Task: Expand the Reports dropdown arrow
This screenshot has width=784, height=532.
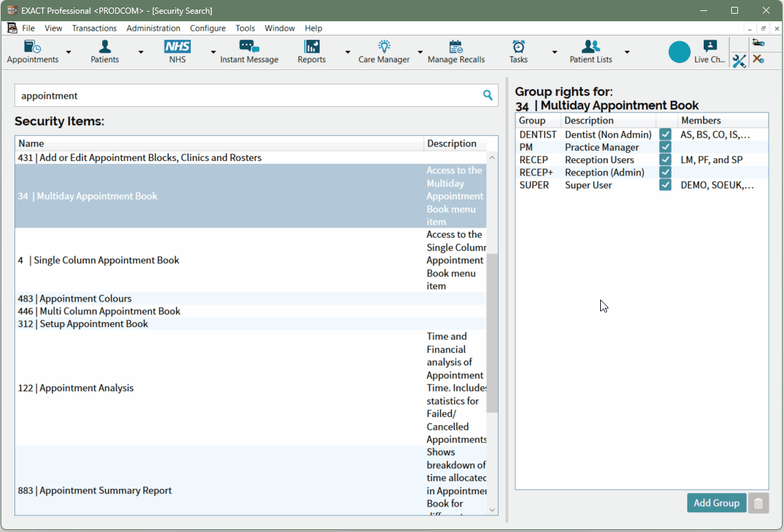Action: pyautogui.click(x=348, y=52)
